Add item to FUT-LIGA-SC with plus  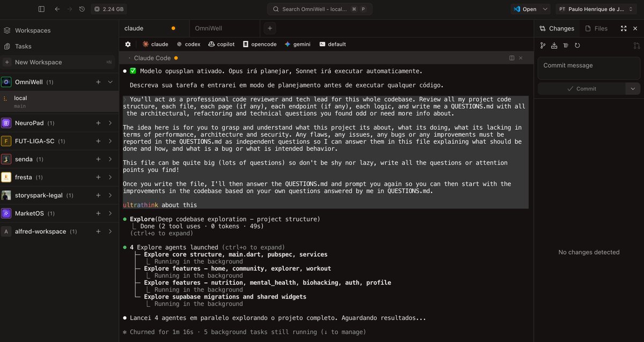tap(98, 141)
